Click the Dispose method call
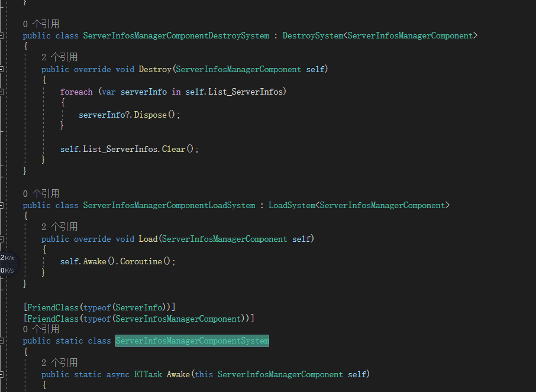This screenshot has width=536, height=392. [x=150, y=115]
